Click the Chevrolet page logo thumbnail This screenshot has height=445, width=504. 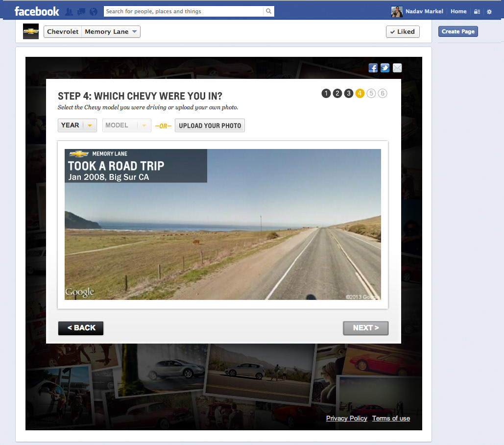[x=31, y=31]
